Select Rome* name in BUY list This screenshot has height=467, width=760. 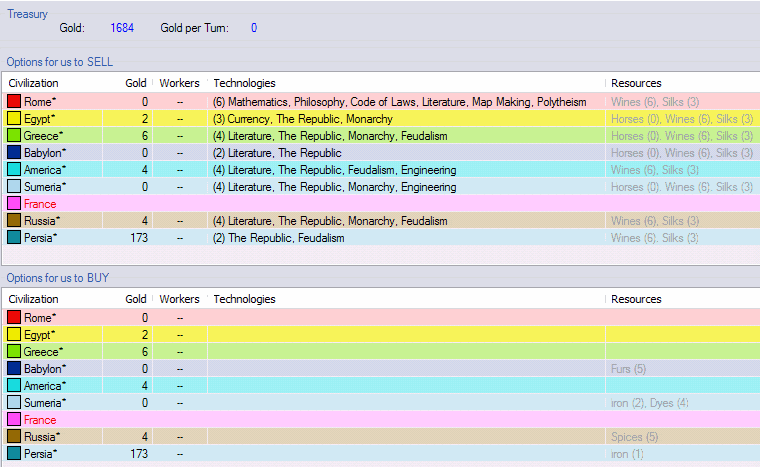tap(40, 318)
